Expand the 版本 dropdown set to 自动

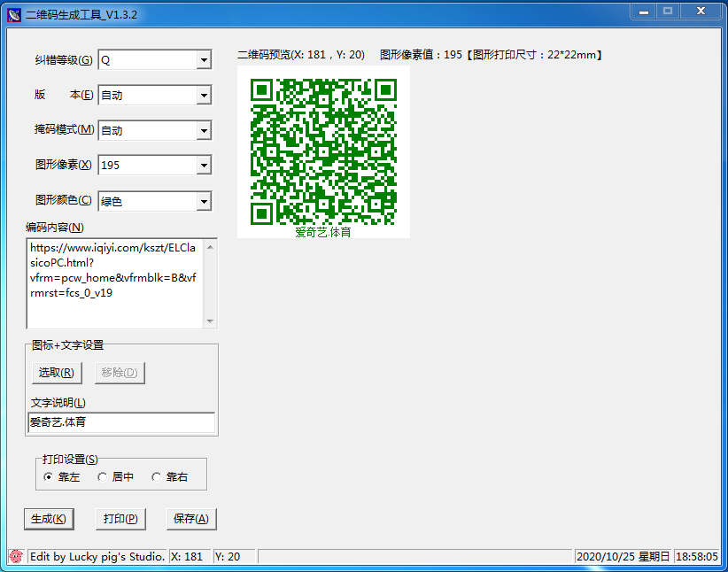click(204, 96)
